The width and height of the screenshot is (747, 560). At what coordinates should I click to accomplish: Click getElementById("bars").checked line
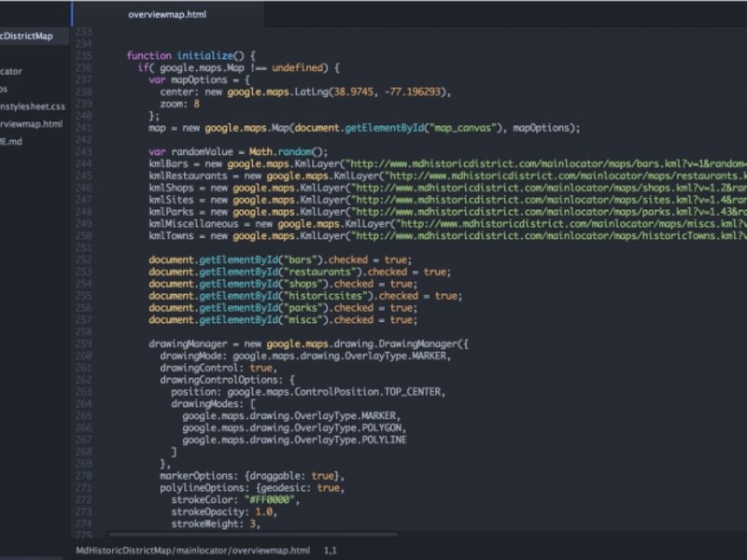pyautogui.click(x=278, y=259)
